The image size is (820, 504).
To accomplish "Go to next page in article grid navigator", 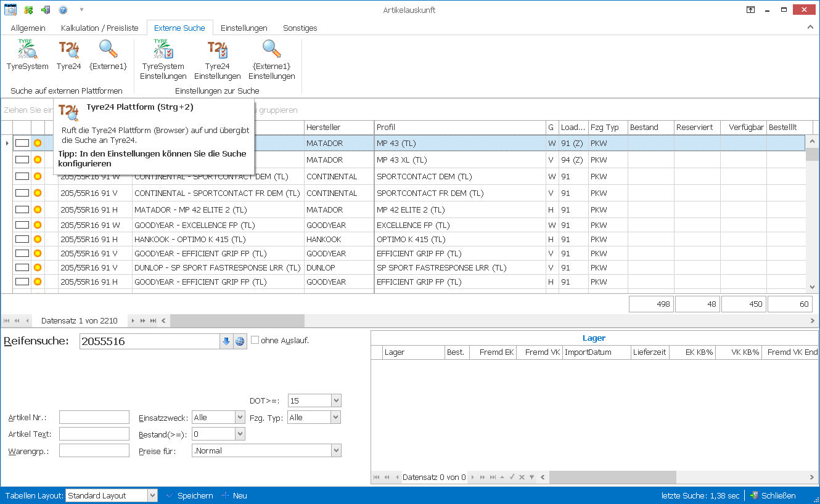I will click(143, 321).
